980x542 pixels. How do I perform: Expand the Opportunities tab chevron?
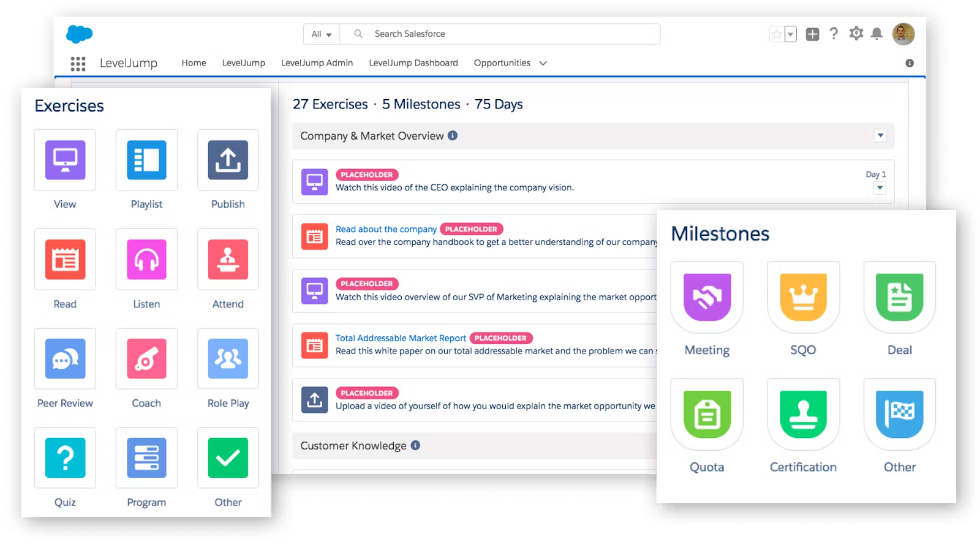tap(543, 63)
